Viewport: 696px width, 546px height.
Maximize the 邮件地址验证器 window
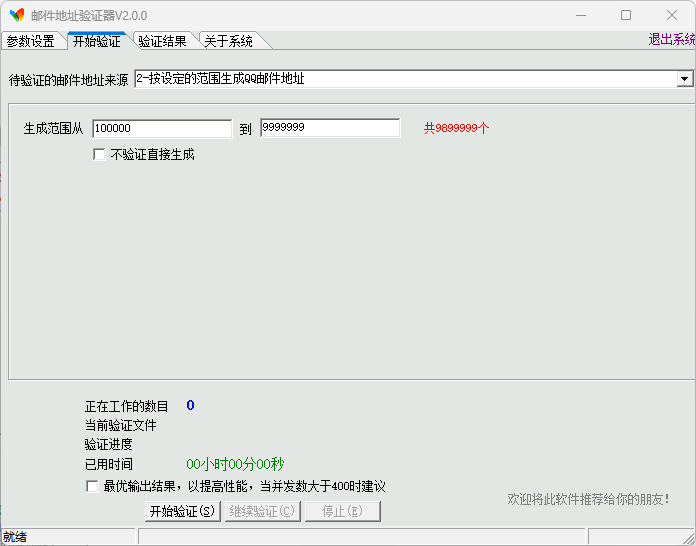(x=626, y=15)
